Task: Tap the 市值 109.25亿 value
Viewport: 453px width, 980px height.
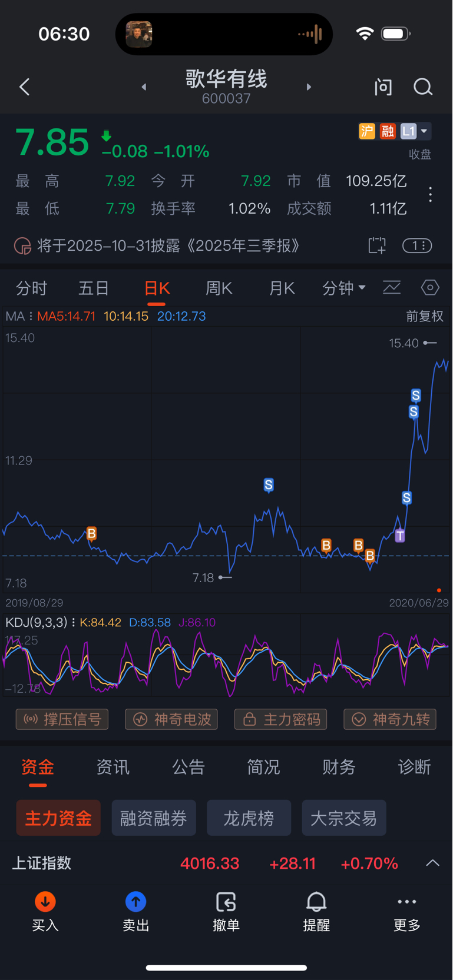Action: (x=376, y=181)
